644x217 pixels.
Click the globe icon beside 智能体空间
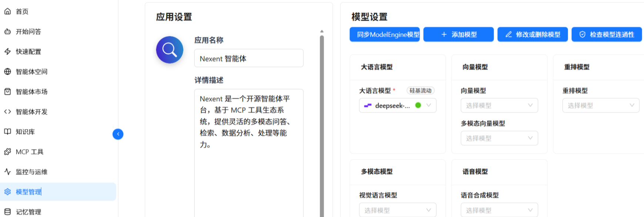(7, 72)
